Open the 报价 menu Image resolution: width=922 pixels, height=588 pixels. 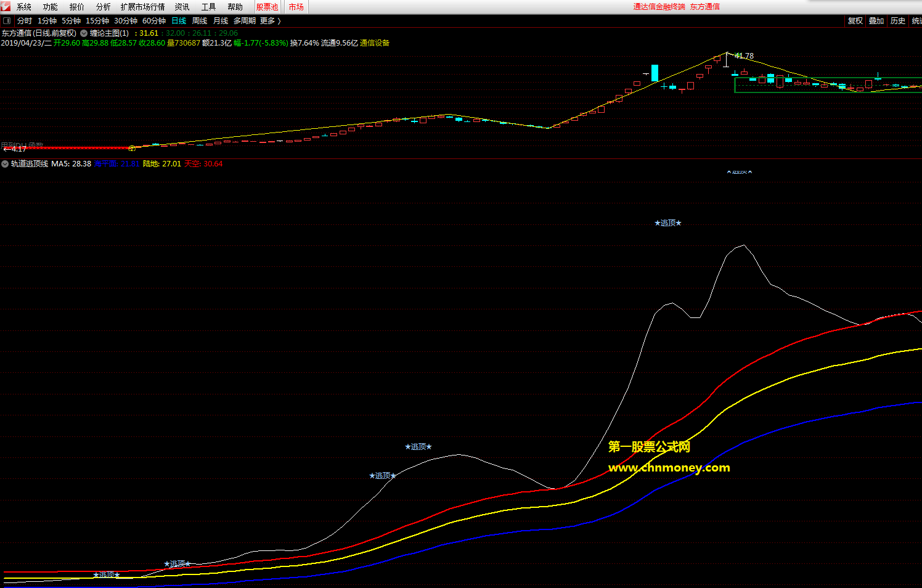pyautogui.click(x=77, y=7)
